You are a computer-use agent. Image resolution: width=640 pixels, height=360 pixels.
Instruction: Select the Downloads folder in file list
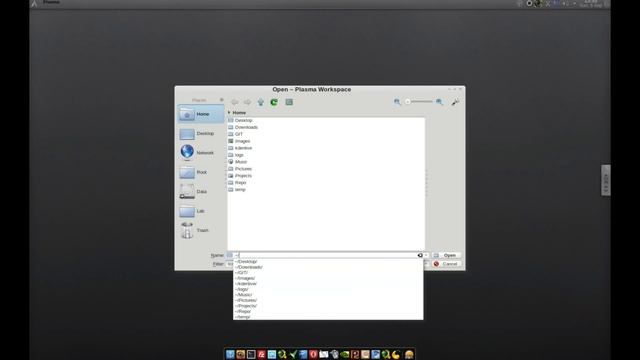point(243,127)
